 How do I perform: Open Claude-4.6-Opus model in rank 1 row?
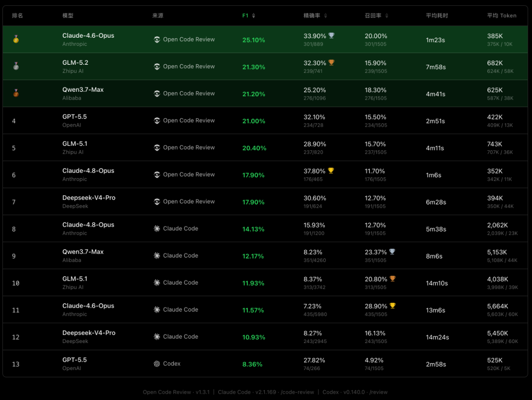coord(88,36)
